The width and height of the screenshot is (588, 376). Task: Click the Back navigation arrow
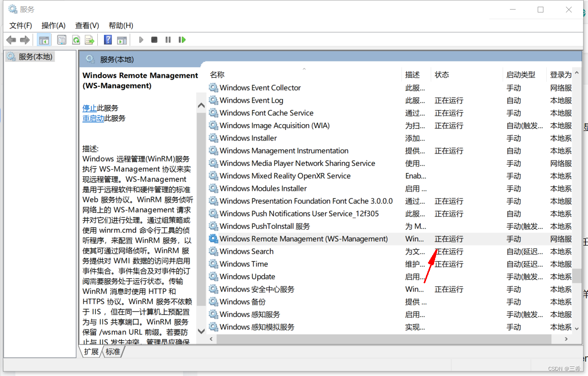click(11, 39)
